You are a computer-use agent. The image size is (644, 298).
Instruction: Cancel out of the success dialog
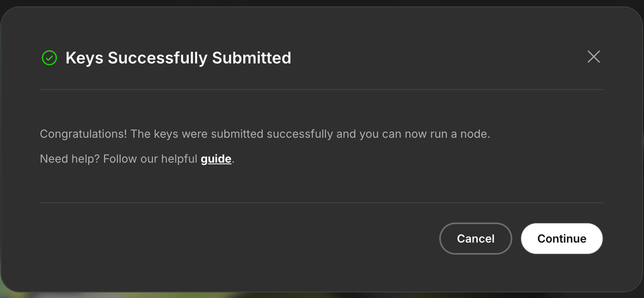475,238
